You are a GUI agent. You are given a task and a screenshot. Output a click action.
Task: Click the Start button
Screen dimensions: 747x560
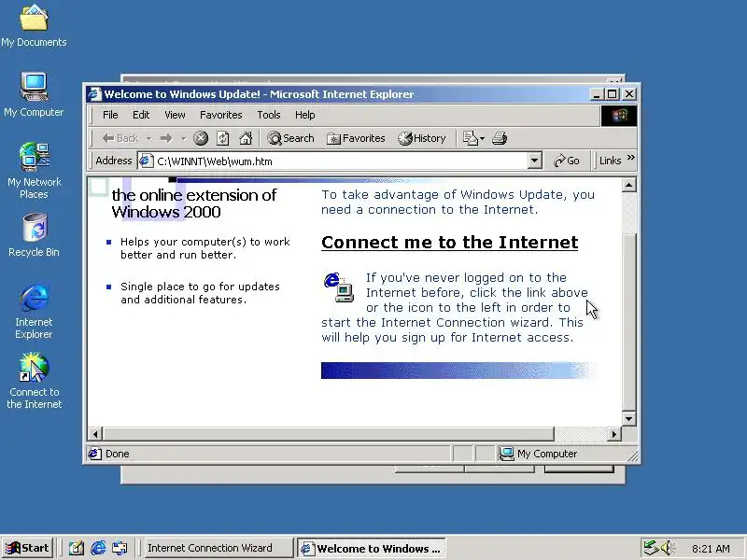point(28,548)
